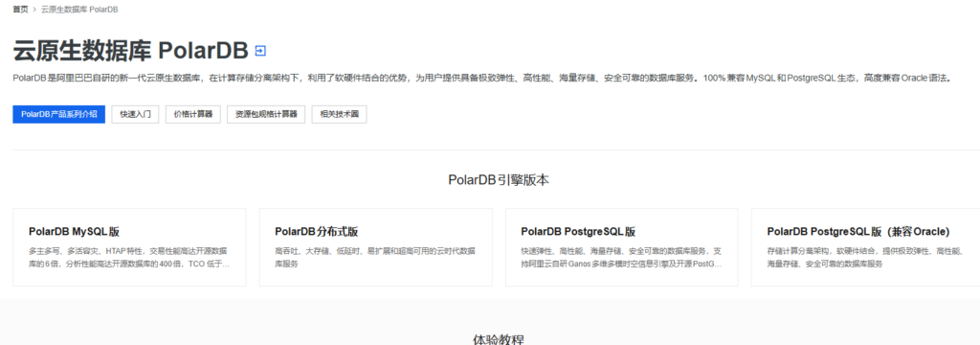Click the 云原生数据库 PolarDB page heading
This screenshot has height=345, width=980.
pos(130,51)
